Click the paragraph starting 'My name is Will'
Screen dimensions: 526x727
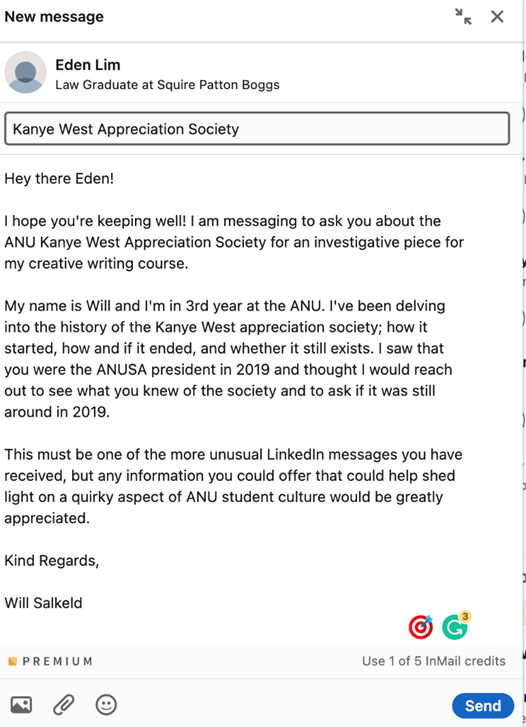228,359
